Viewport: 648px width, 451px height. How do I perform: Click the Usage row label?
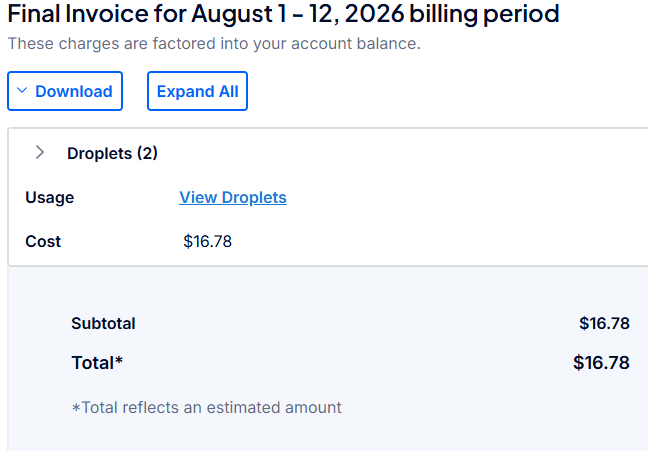coord(50,198)
